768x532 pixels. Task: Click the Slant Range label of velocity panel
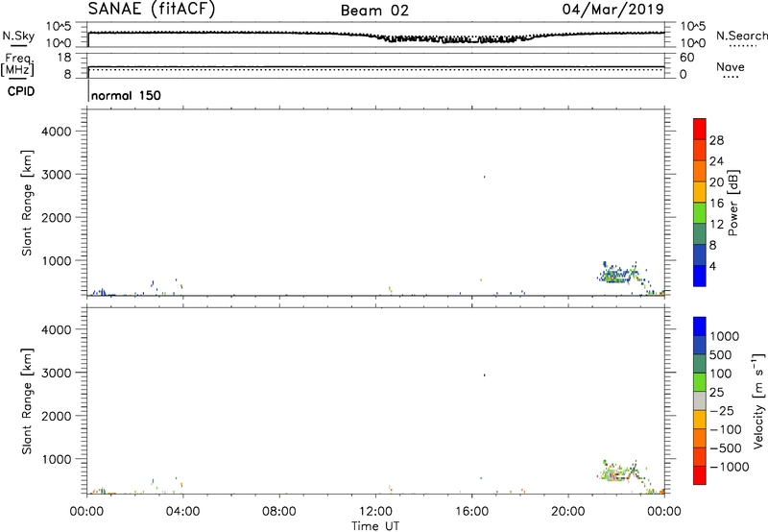click(x=27, y=401)
